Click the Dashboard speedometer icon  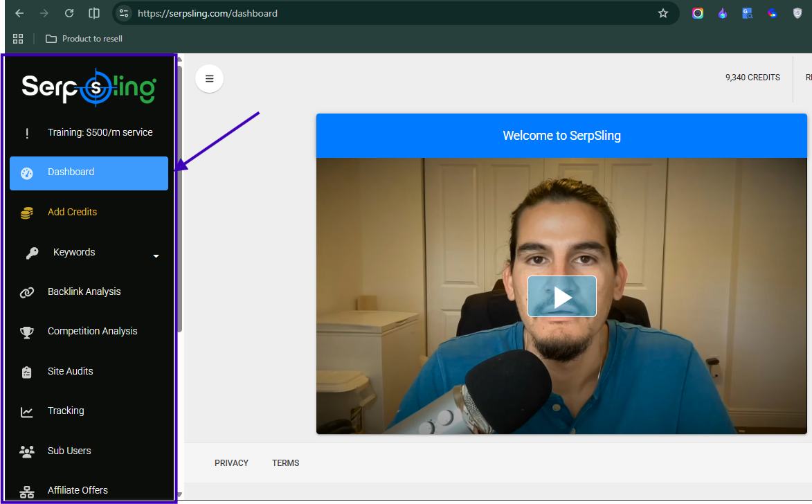(x=27, y=173)
